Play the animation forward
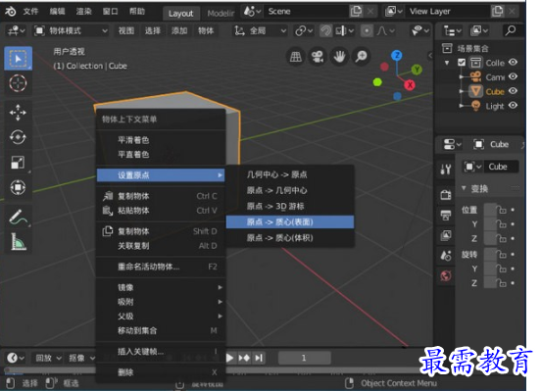The height and width of the screenshot is (392, 541). pos(229,358)
